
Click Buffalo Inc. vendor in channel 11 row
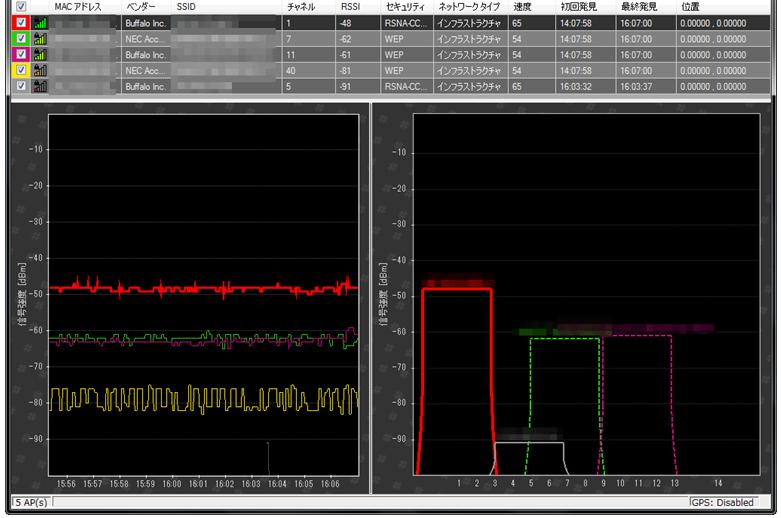pos(145,55)
